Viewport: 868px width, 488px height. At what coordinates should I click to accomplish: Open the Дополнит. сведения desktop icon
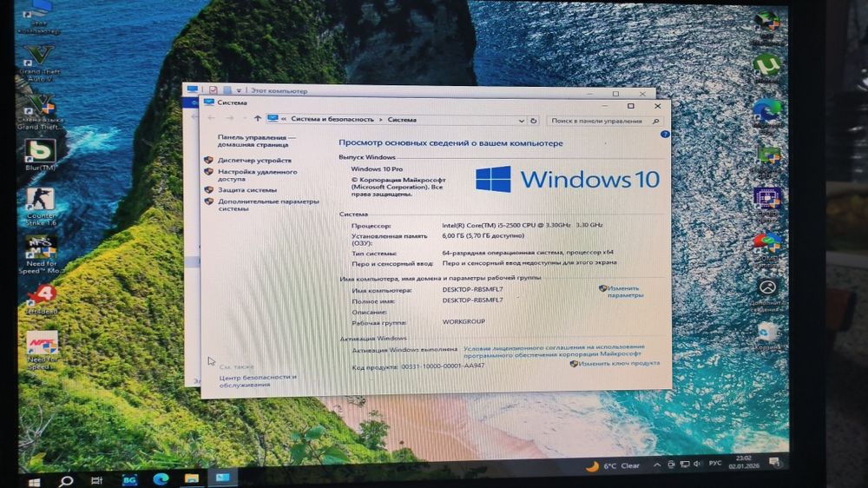(767, 294)
